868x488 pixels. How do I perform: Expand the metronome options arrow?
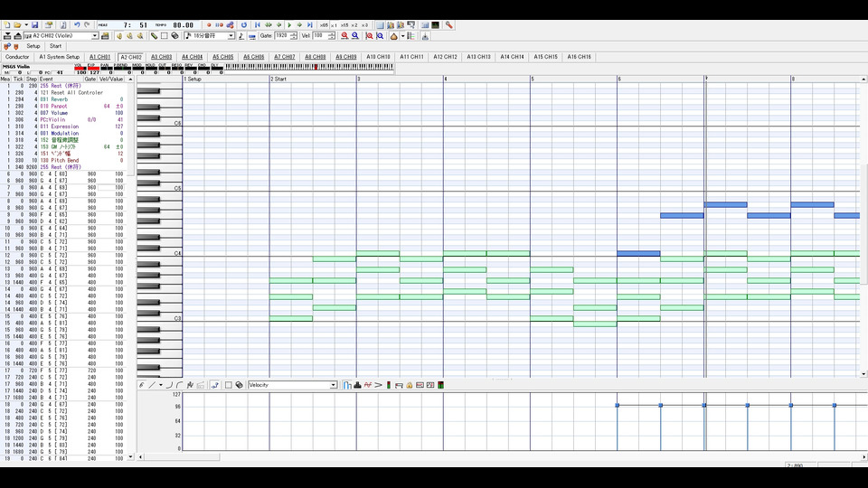402,36
